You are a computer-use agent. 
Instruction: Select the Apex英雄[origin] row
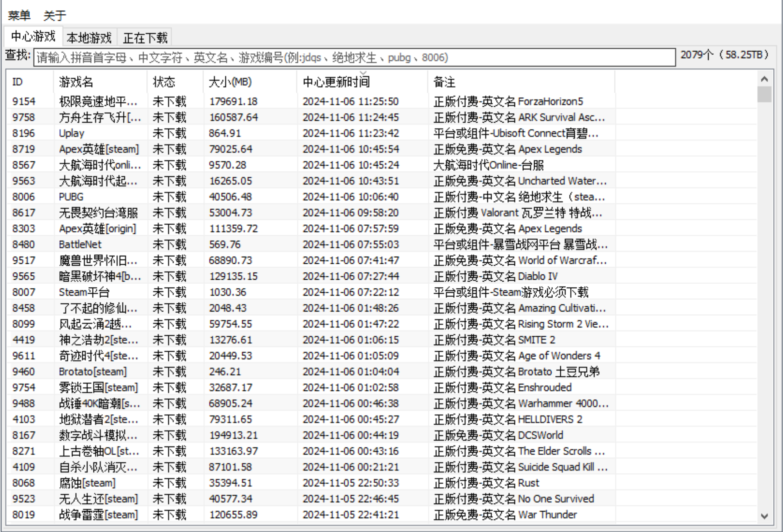coord(382,228)
